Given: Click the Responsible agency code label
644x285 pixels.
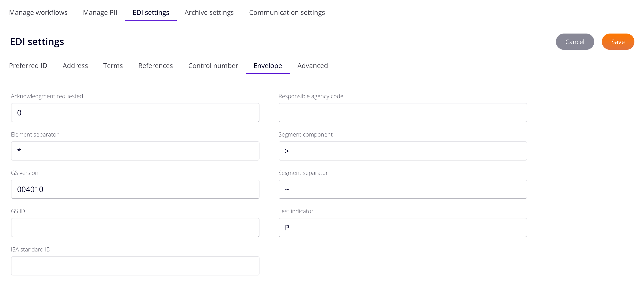Looking at the screenshot, I should [311, 96].
